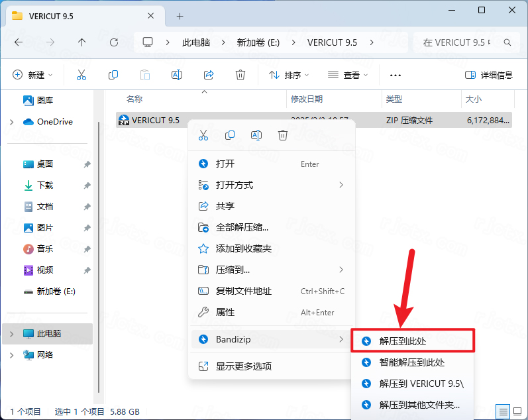Choose 全部解压缩 in the context menu
The image size is (528, 420).
point(272,227)
